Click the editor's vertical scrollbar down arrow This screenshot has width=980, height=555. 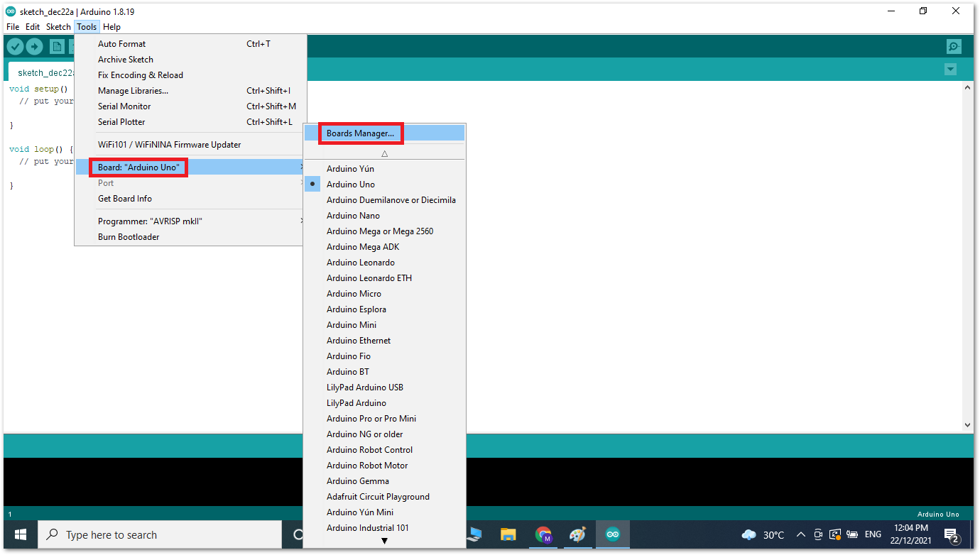coord(967,424)
